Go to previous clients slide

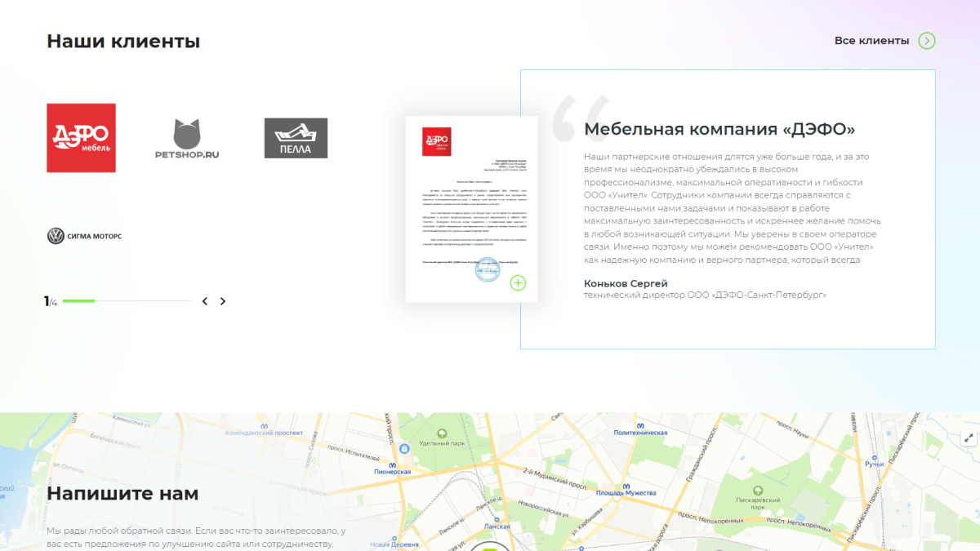coord(205,301)
